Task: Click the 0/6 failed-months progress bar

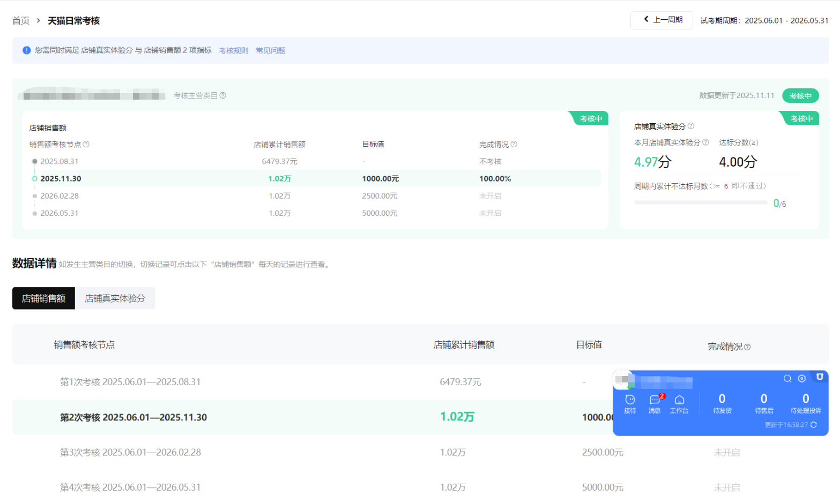Action: (700, 203)
